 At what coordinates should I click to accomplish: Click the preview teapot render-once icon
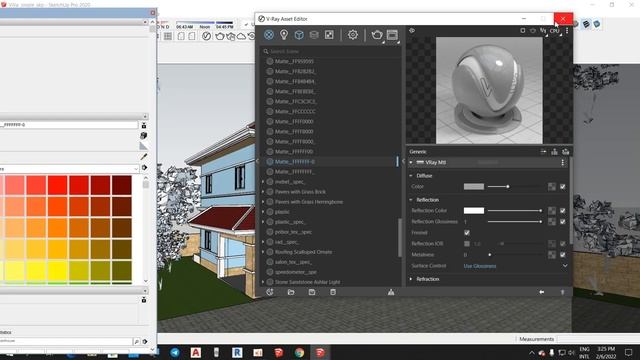point(533,31)
